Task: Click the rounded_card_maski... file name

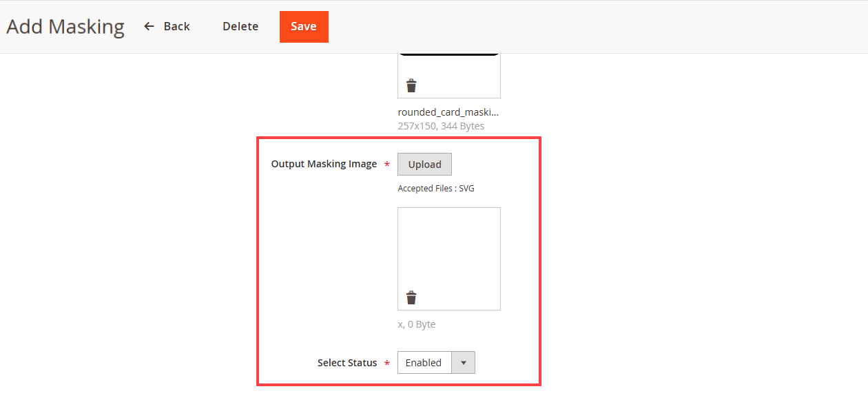Action: click(448, 112)
